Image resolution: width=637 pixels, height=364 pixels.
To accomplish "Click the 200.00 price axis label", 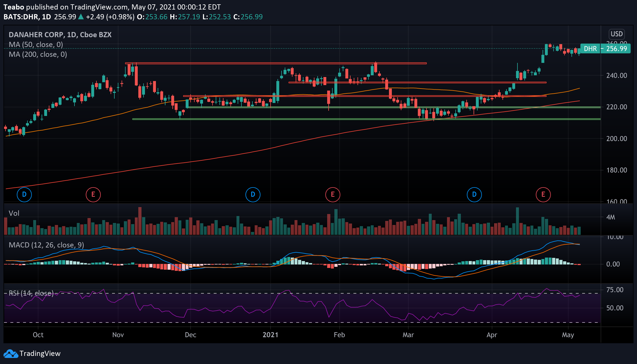I will [x=617, y=139].
